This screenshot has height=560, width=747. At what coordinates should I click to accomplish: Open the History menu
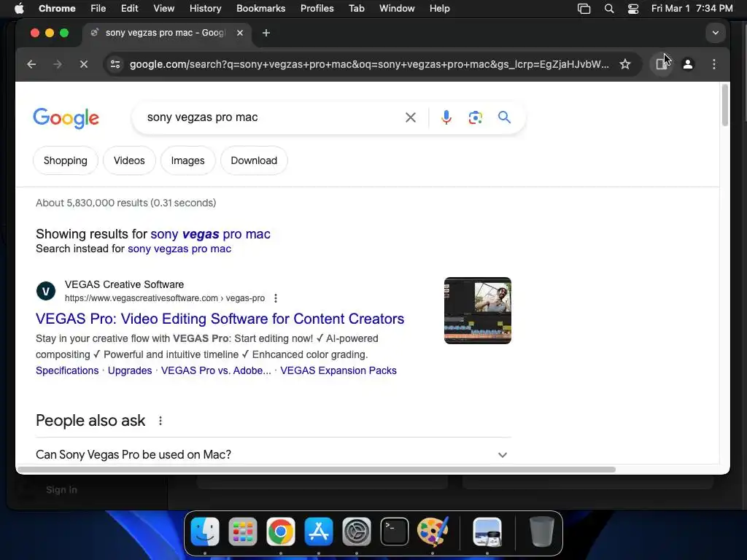[x=205, y=9]
